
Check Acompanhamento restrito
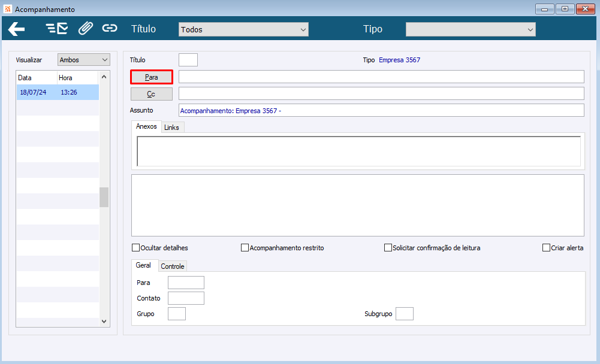pyautogui.click(x=245, y=248)
